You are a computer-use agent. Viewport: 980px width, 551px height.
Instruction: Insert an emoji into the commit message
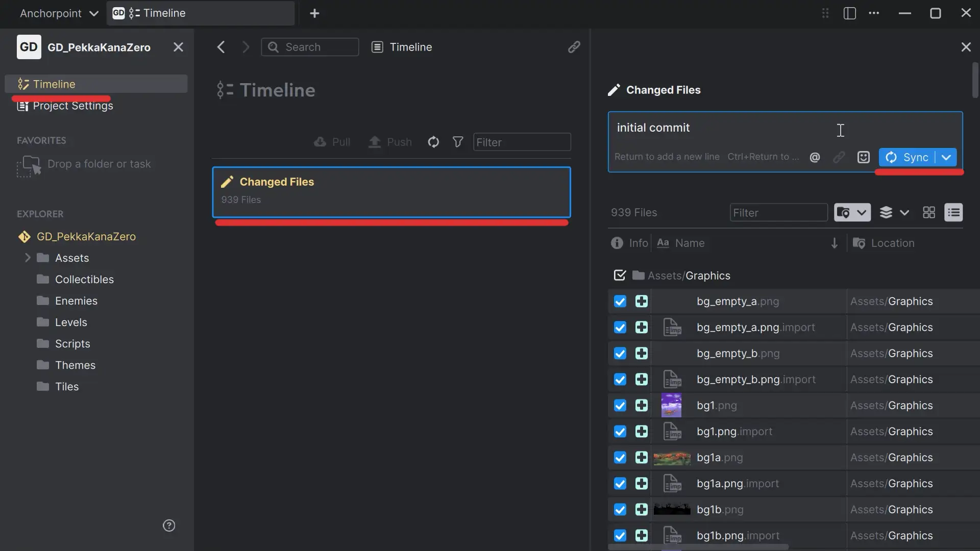(x=863, y=157)
